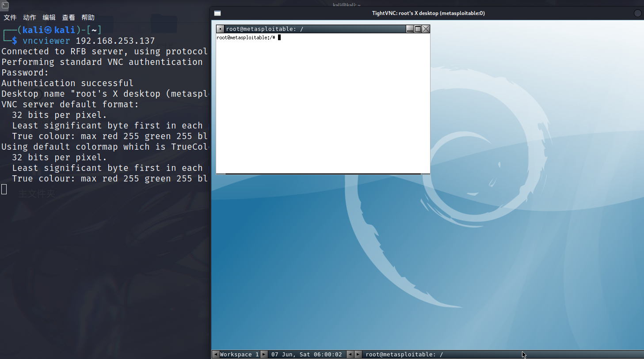Viewport: 644px width, 359px height.
Task: Click the 'vncviewer 192.168.253.137' command line
Action: tap(89, 41)
